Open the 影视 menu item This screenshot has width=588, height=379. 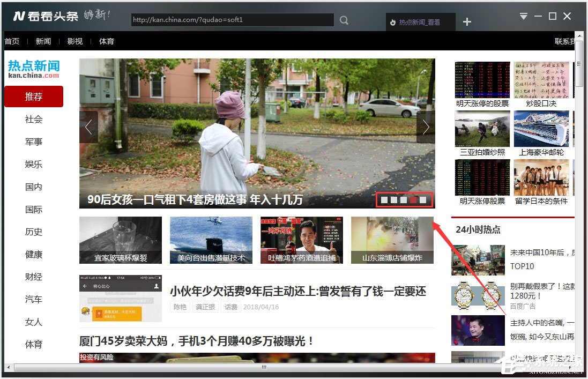75,41
